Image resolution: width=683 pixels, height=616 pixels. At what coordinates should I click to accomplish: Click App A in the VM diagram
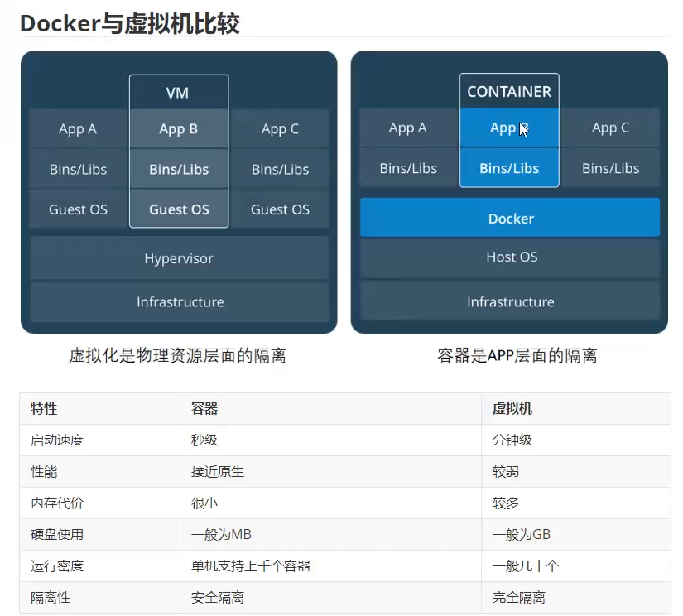pyautogui.click(x=78, y=129)
